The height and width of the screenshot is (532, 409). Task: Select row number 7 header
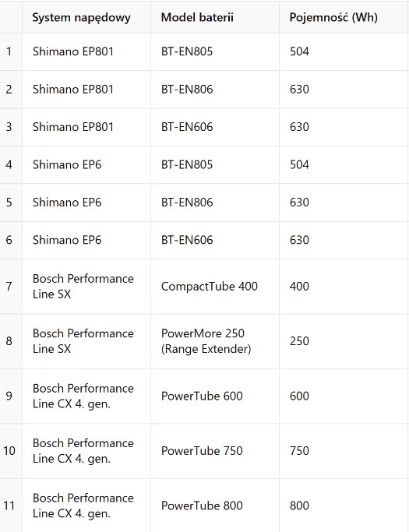tap(11, 287)
